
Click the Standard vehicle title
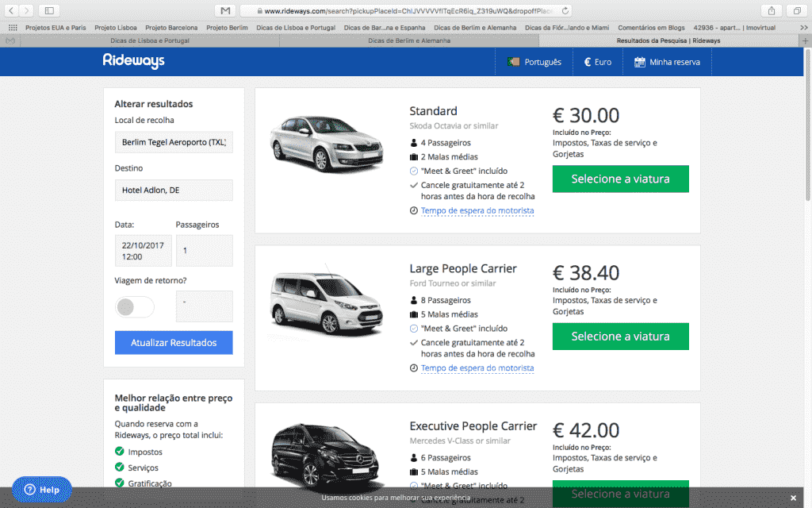pyautogui.click(x=433, y=111)
